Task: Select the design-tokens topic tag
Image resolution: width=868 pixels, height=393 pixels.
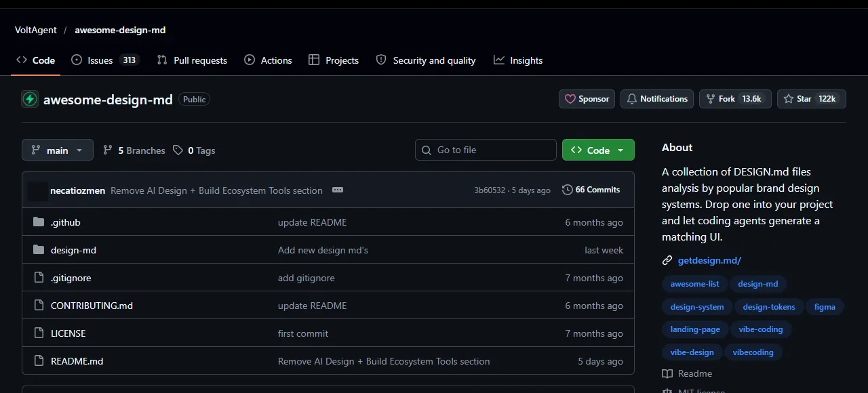Action: click(769, 307)
